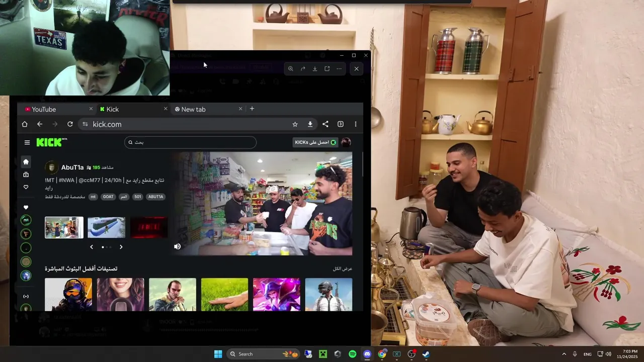Select the first carousel stream thumbnail

tap(64, 227)
